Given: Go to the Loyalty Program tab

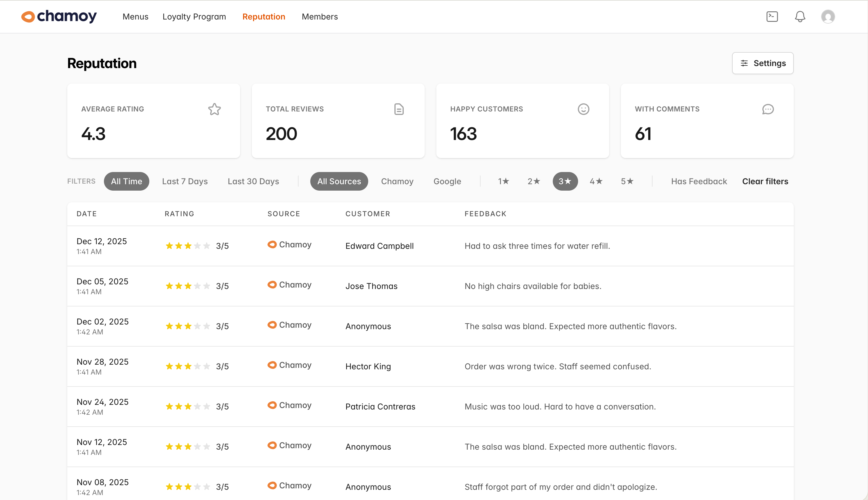Looking at the screenshot, I should point(194,17).
